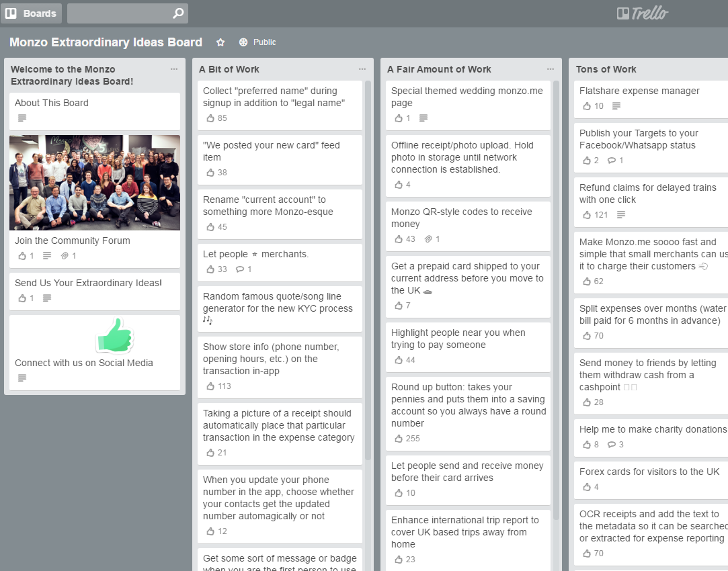Viewport: 728px width, 571px height.
Task: Click comment icon on Let people merchants card
Action: 240,269
